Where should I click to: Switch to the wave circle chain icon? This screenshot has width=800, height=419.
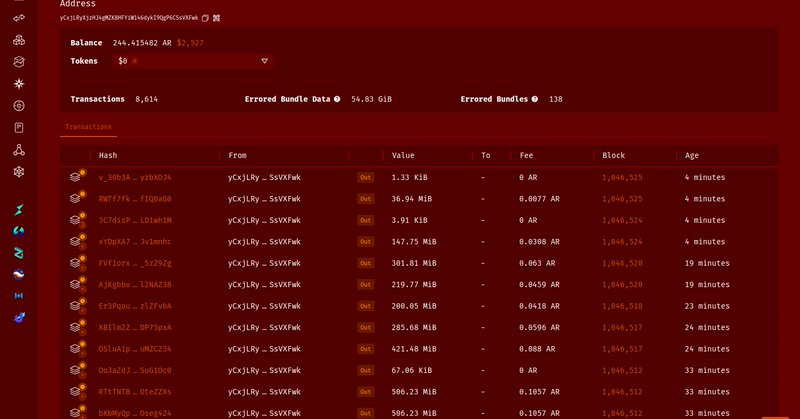19,275
